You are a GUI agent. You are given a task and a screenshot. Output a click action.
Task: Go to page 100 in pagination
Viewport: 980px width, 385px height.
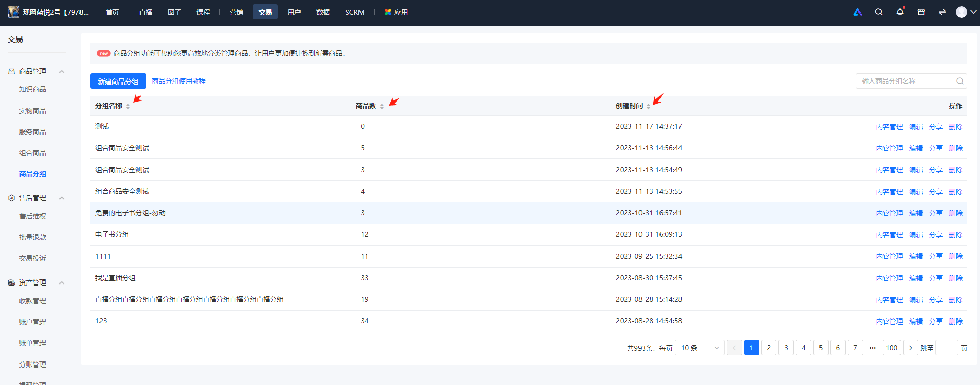[892, 348]
